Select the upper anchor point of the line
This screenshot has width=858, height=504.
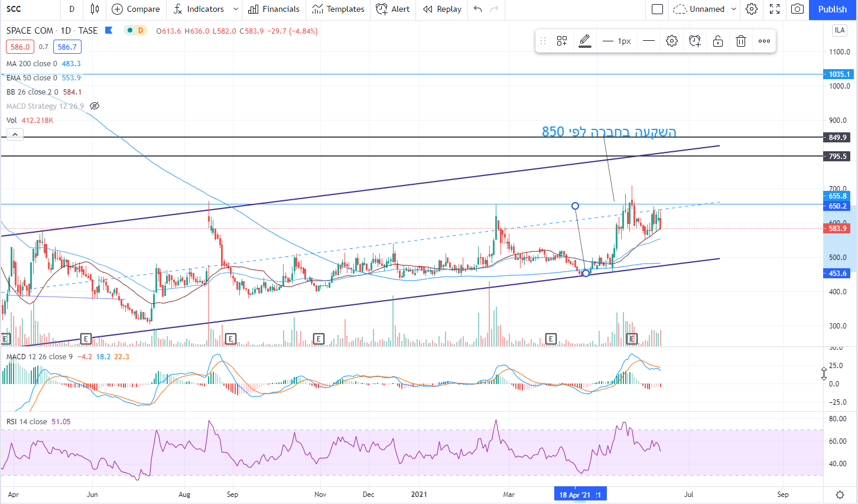(575, 206)
